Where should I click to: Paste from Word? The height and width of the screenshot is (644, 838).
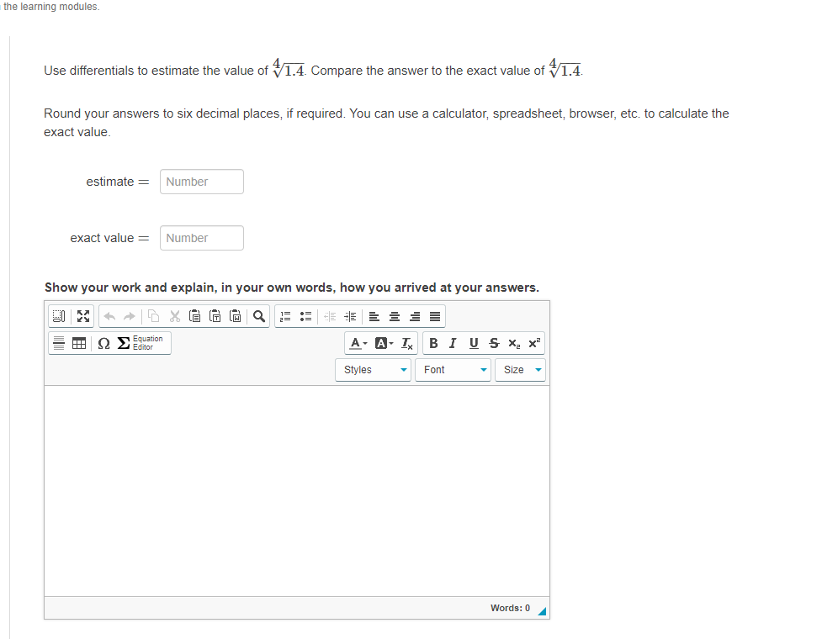pyautogui.click(x=235, y=316)
